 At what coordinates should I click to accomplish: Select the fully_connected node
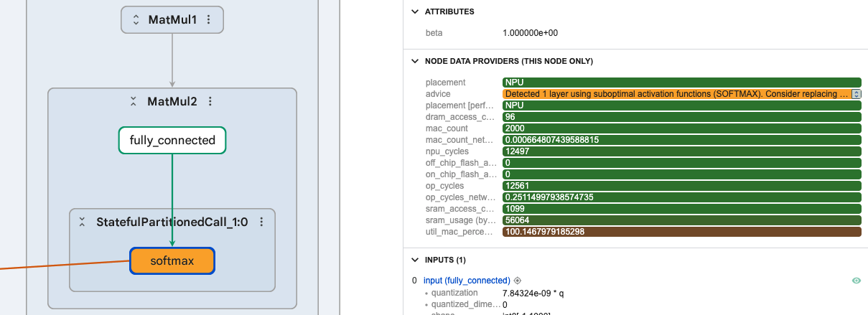[172, 140]
